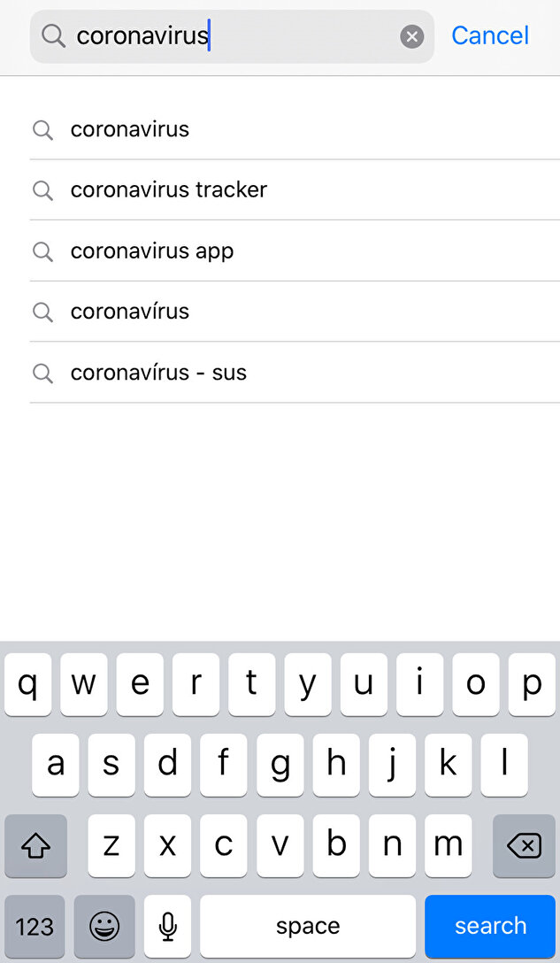Tap the space bar
The height and width of the screenshot is (963, 560).
tap(308, 927)
